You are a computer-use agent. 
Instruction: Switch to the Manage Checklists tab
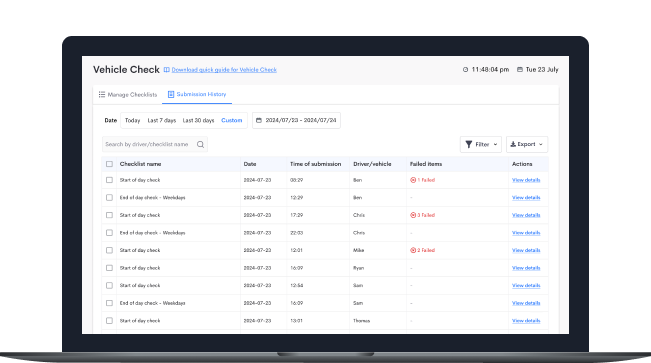128,95
